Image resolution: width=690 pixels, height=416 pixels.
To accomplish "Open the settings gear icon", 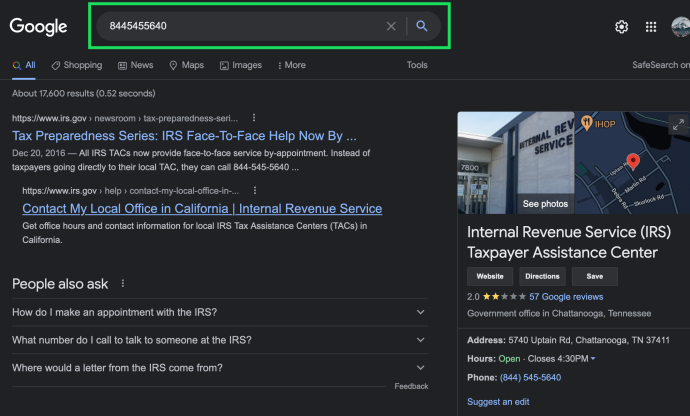I will [x=621, y=27].
